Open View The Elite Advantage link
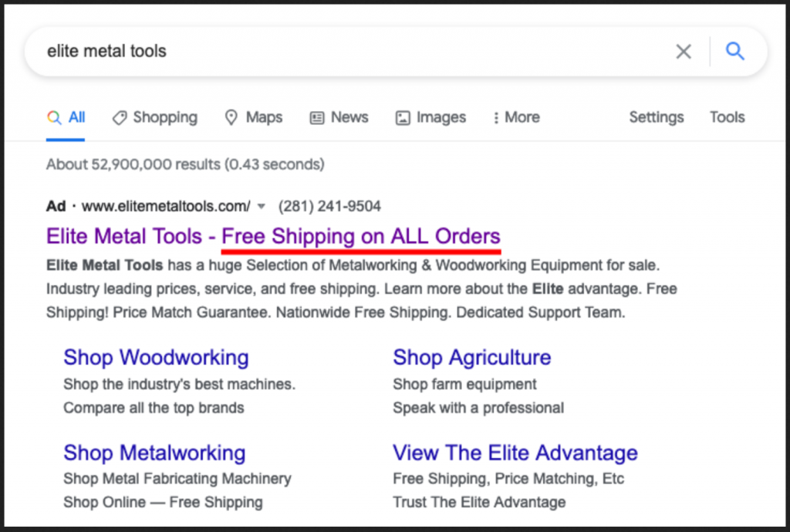 (515, 453)
